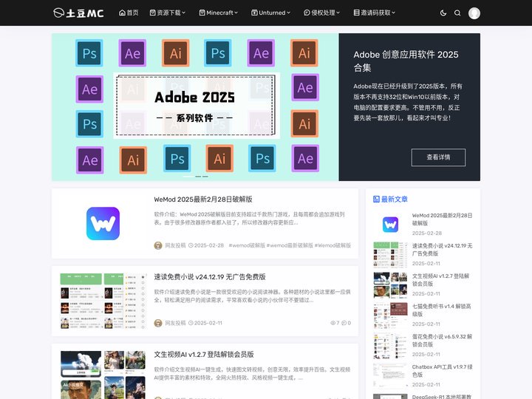Expand the 侵权处理 dropdown menu
The height and width of the screenshot is (399, 532).
pos(321,13)
